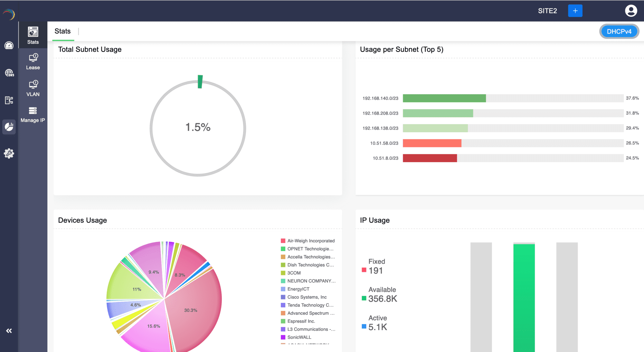
Task: Toggle the DHCPv4 switch button
Action: [x=619, y=32]
